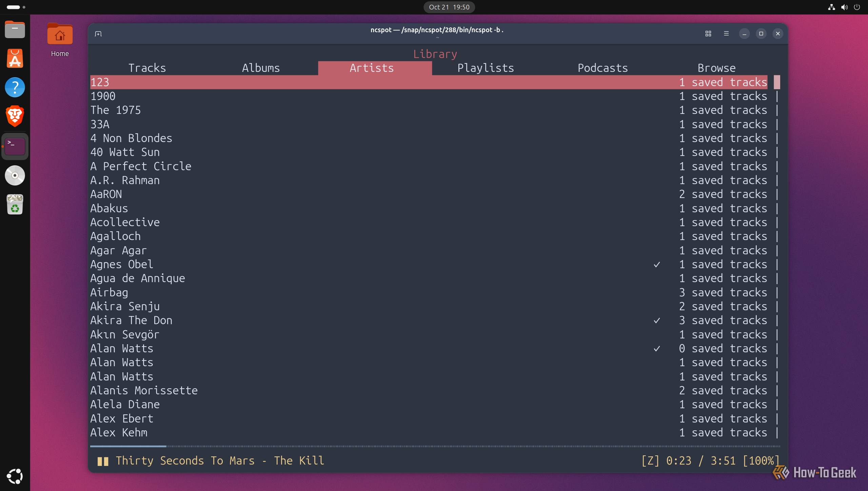Open the terminal hamburger menu
The image size is (868, 491).
[726, 34]
